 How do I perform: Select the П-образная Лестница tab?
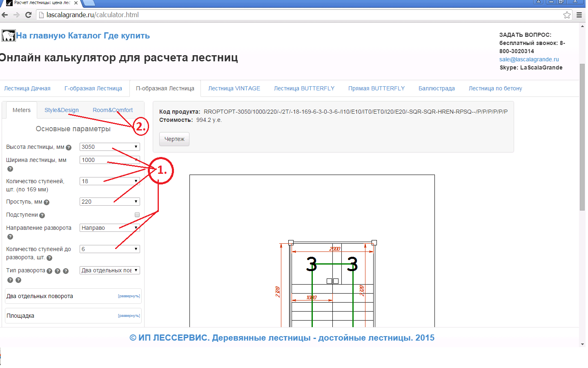tap(165, 88)
